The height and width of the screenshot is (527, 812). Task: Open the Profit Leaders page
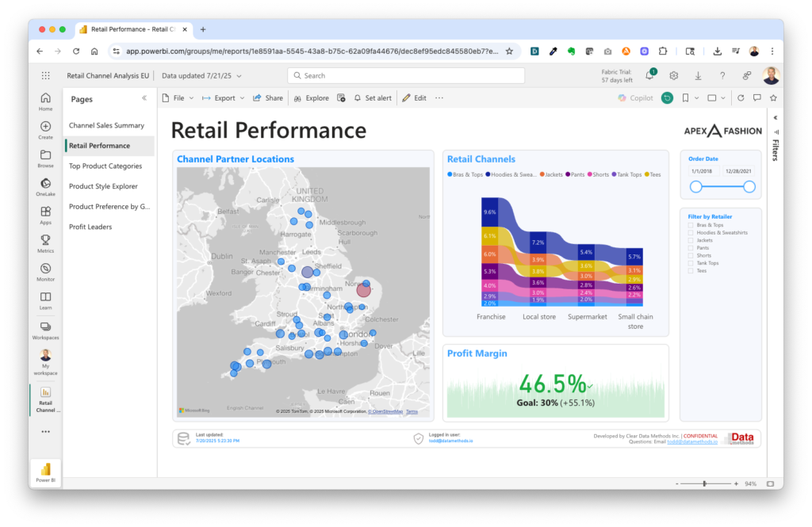90,227
